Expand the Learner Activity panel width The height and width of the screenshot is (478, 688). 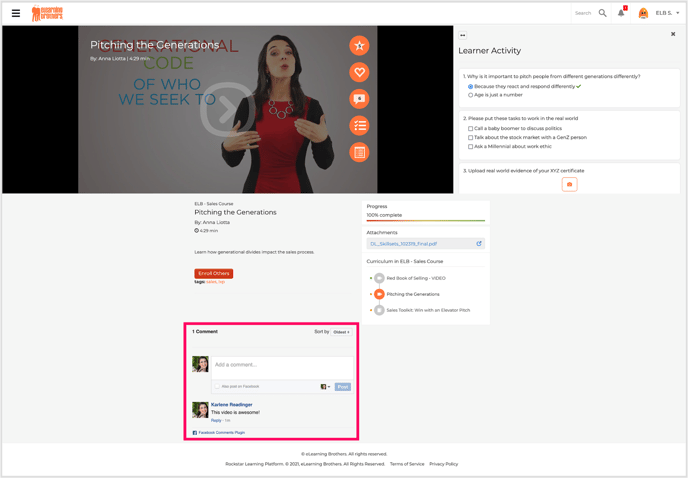click(x=463, y=35)
